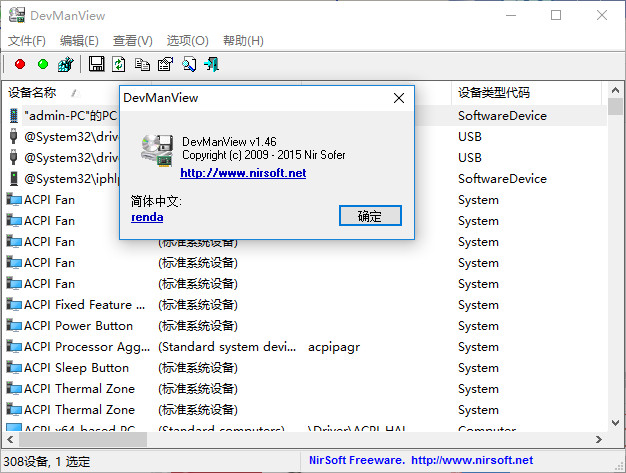626x473 pixels.
Task: Open the http://www.nirsoft.net link in dialog
Action: click(x=243, y=173)
